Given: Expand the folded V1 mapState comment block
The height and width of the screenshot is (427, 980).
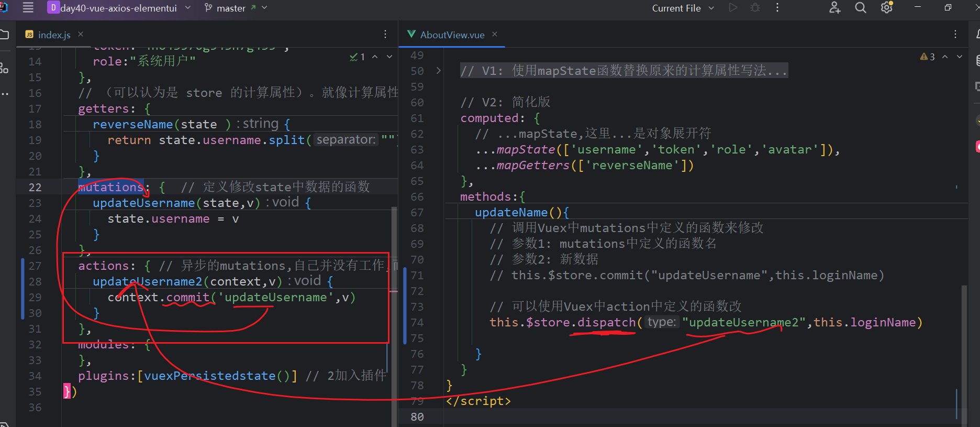Looking at the screenshot, I should [x=439, y=70].
